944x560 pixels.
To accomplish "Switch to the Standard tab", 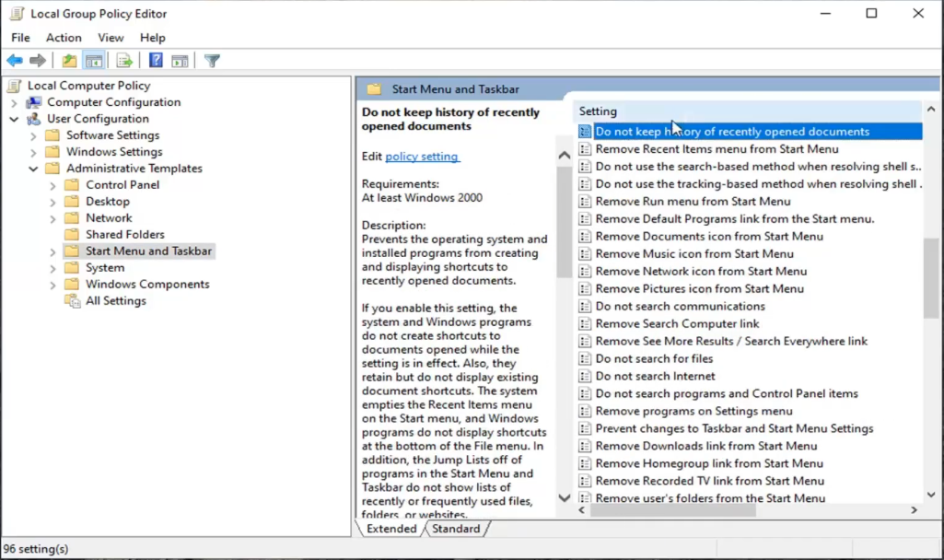I will 456,529.
